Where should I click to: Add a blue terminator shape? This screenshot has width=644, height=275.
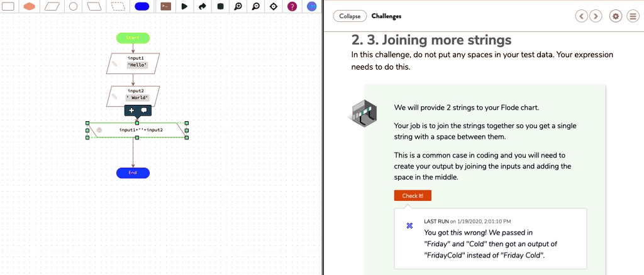point(142,6)
